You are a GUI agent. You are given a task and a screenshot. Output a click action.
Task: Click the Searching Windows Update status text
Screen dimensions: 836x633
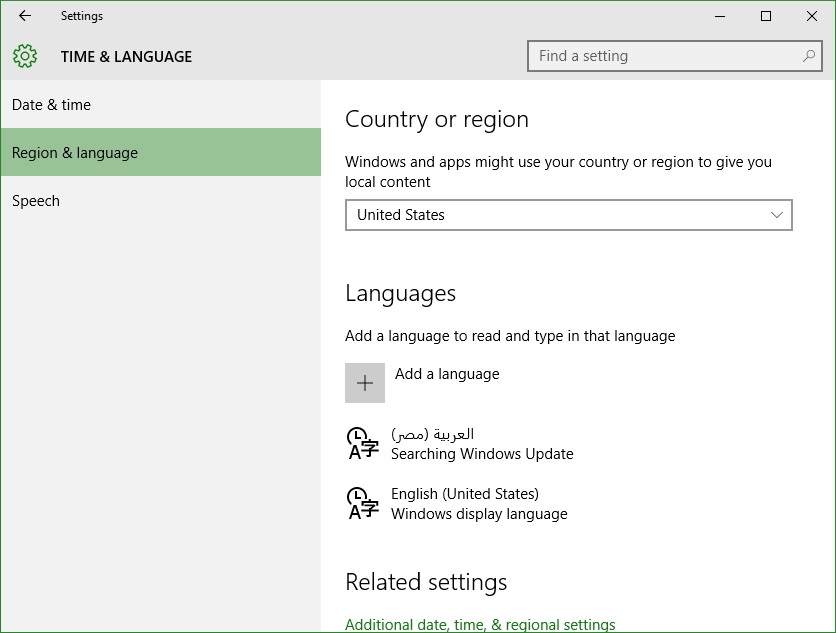click(482, 454)
